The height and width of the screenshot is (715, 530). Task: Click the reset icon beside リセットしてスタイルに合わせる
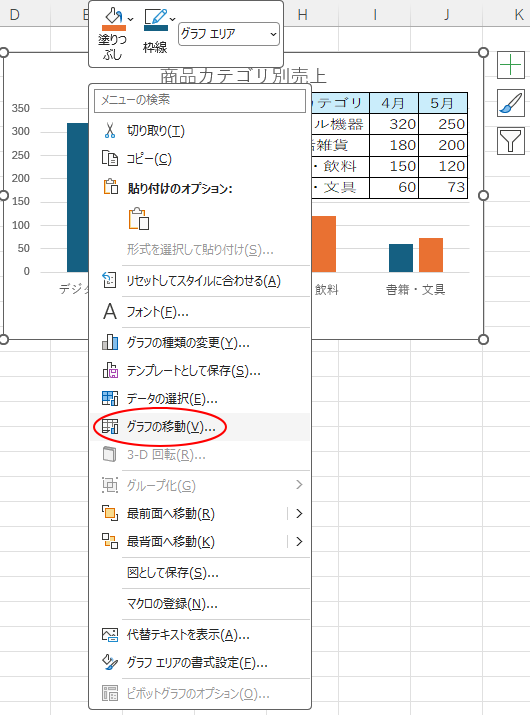109,280
